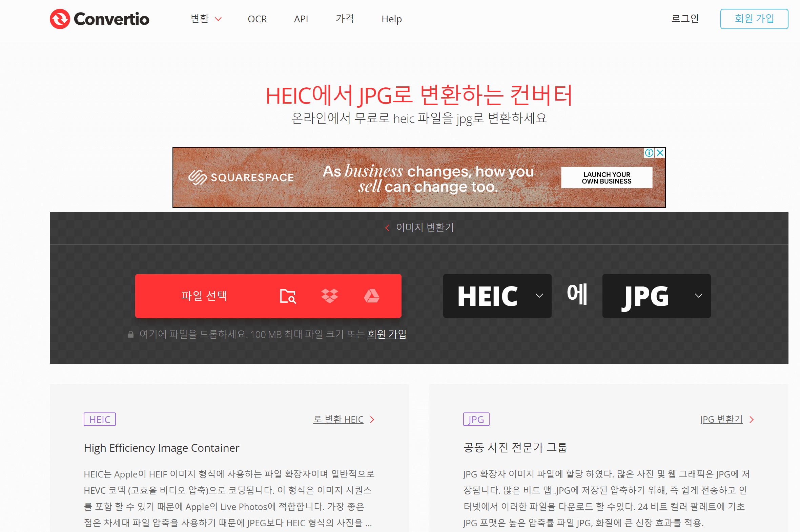This screenshot has width=800, height=532.
Task: Upload a file from Dropbox
Action: tap(330, 296)
